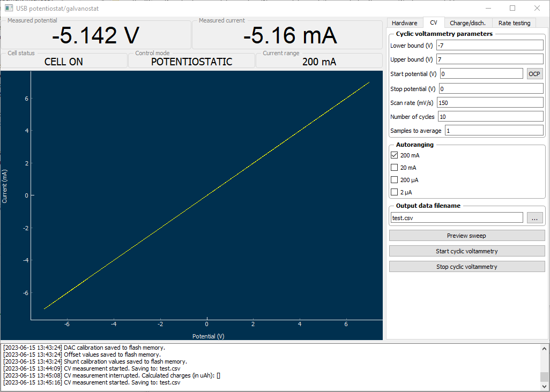Start cyclic voltammetry measurement
The image size is (550, 392).
(x=466, y=251)
